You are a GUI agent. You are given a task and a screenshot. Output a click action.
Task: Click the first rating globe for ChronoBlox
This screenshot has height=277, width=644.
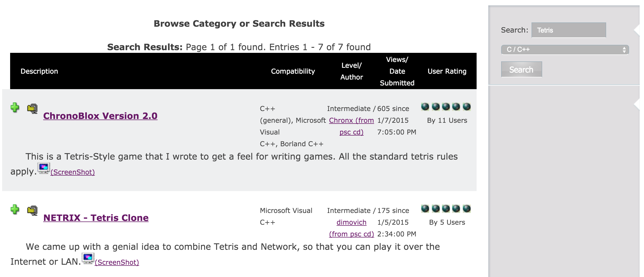point(425,107)
